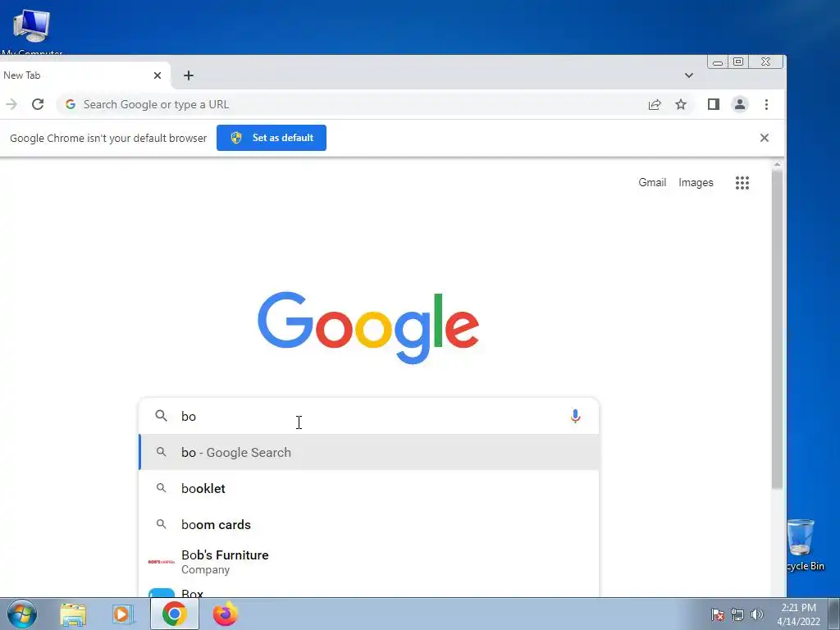840x630 pixels.
Task: Choose the 'boom cards' suggestion
Action: 369,524
